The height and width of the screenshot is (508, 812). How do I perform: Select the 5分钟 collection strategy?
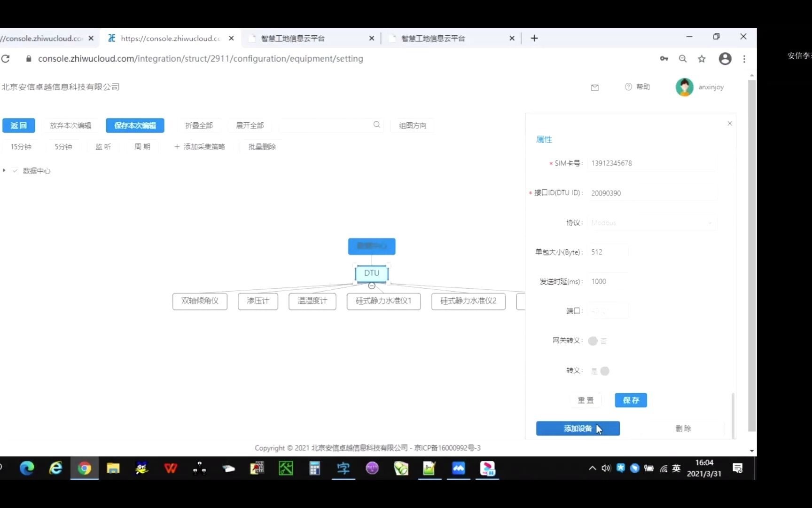tap(63, 147)
